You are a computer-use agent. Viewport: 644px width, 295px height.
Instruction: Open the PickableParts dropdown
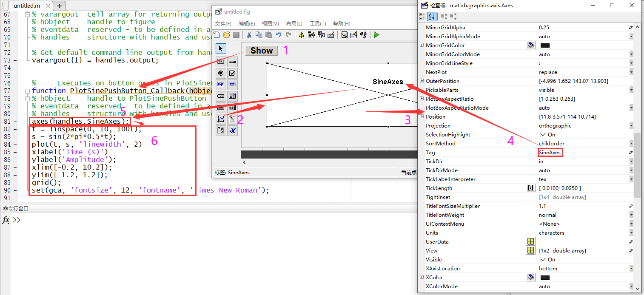tap(631, 90)
